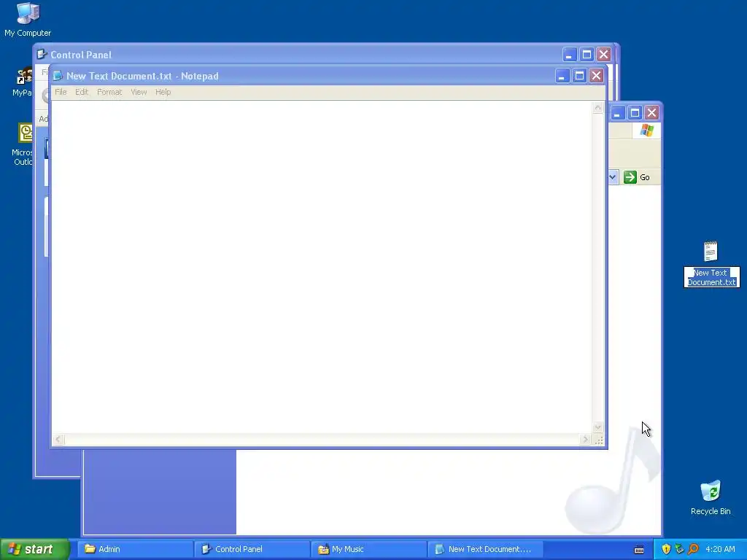Viewport: 747px width, 560px height.
Task: Close the Control Panel window
Action: 603,54
